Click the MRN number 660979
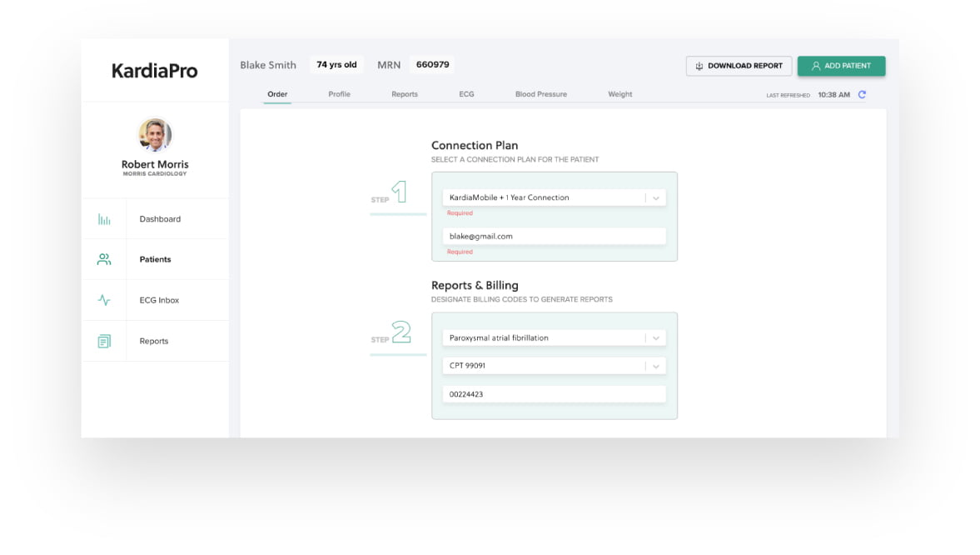 pos(432,64)
